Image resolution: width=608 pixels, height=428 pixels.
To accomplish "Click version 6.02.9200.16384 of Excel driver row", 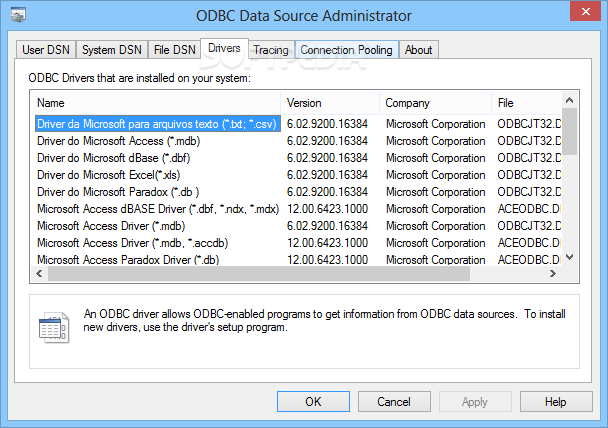I will tap(327, 175).
